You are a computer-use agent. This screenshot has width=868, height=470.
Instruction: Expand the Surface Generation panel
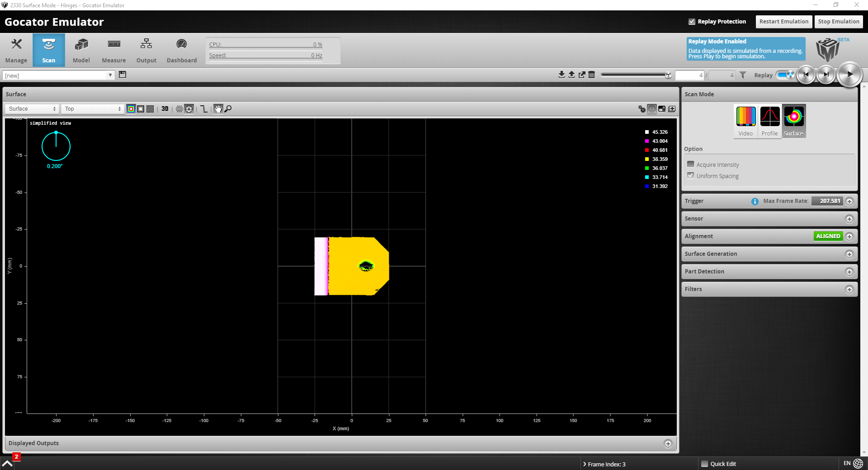(x=849, y=254)
